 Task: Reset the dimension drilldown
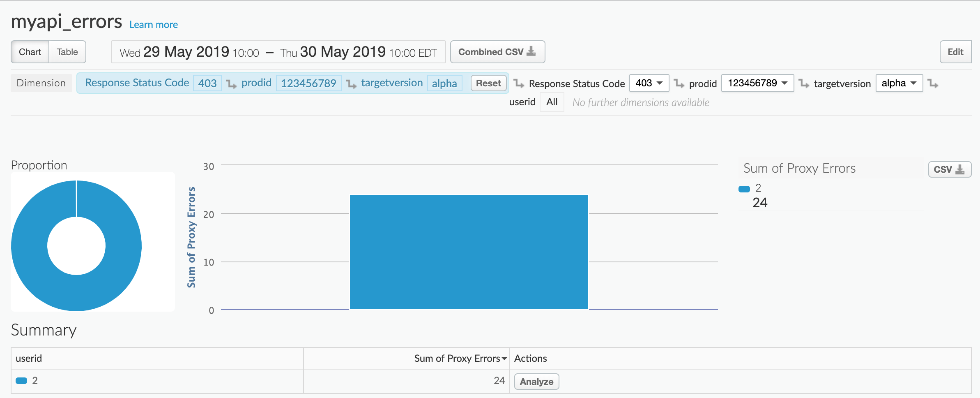coord(488,83)
